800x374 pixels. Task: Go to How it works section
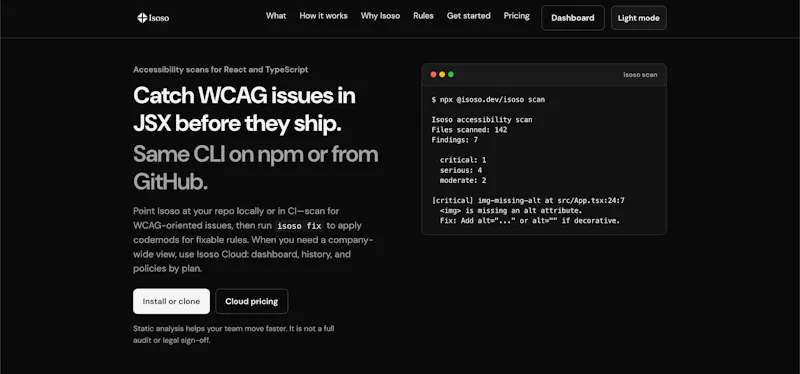coord(323,16)
